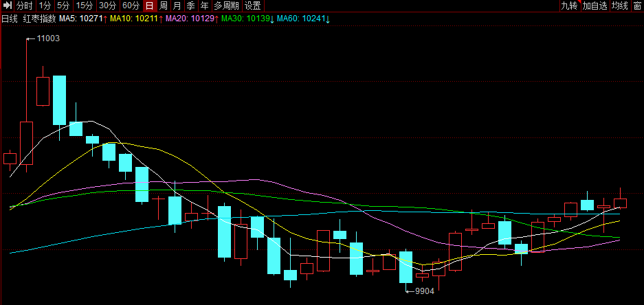
Task: Select the 30分 period tab
Action: 108,5
